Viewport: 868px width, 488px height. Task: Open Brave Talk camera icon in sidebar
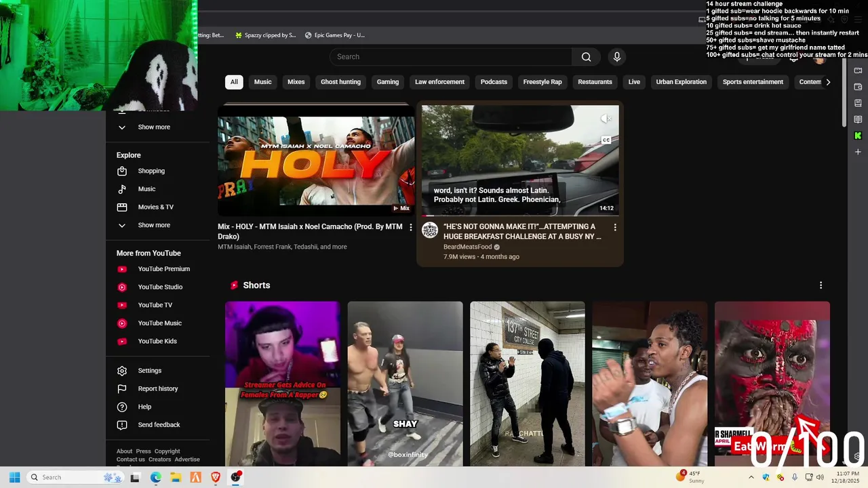[x=858, y=70]
